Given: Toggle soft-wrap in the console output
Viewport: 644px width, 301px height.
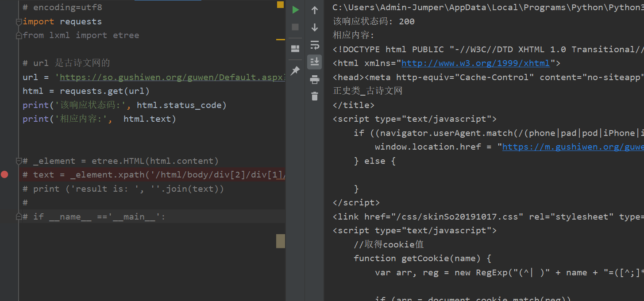Looking at the screenshot, I should (x=315, y=45).
